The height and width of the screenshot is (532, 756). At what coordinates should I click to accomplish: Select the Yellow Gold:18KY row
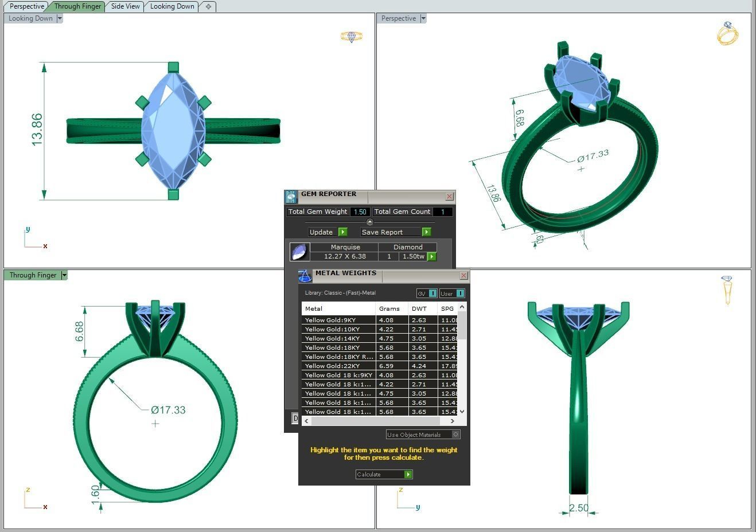tap(380, 347)
